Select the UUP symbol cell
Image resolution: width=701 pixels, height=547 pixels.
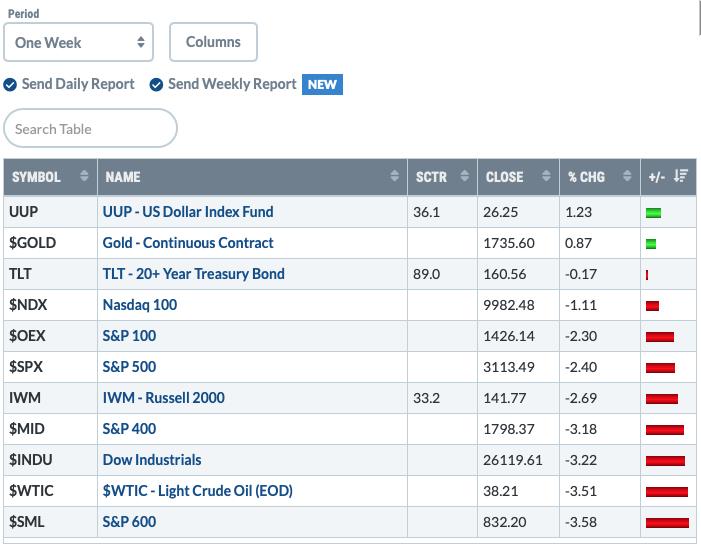tap(51, 212)
